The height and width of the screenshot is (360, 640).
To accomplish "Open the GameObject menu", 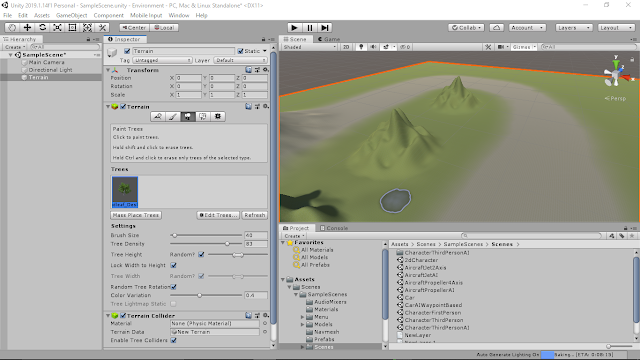I will (x=71, y=15).
